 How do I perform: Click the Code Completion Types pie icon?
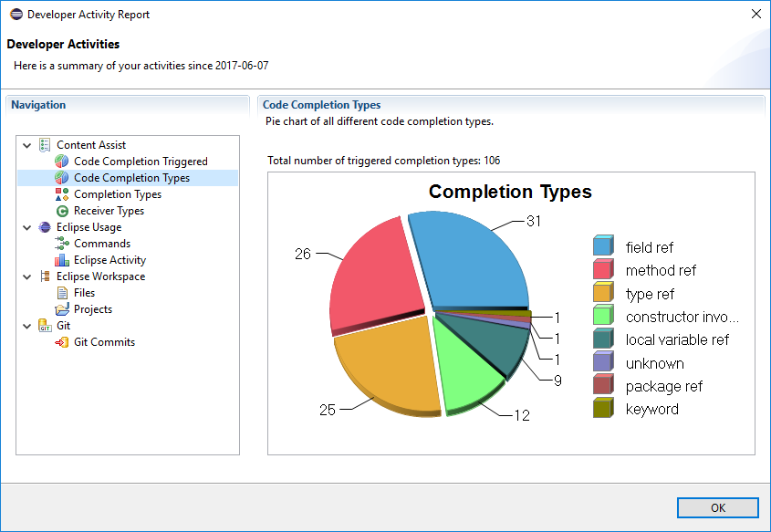[x=61, y=178]
